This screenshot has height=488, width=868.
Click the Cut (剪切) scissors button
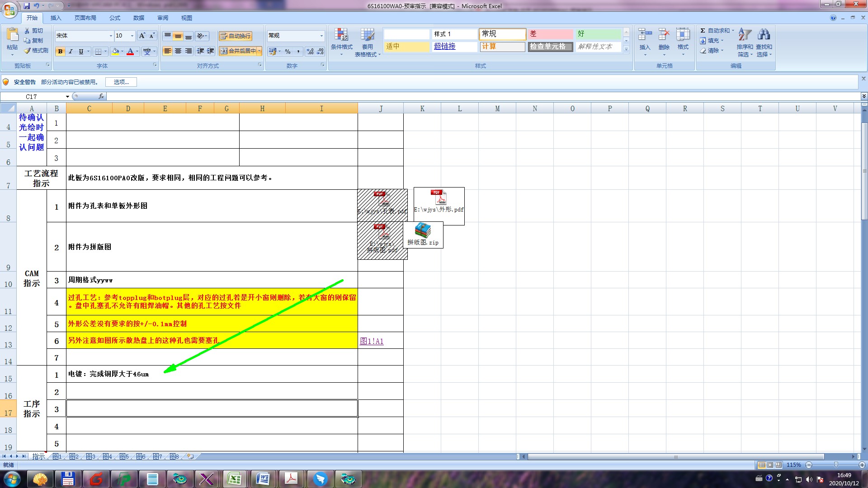(x=34, y=31)
